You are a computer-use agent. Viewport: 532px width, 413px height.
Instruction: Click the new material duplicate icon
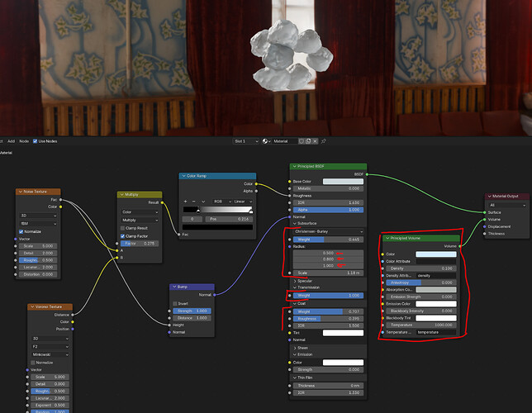tap(308, 141)
